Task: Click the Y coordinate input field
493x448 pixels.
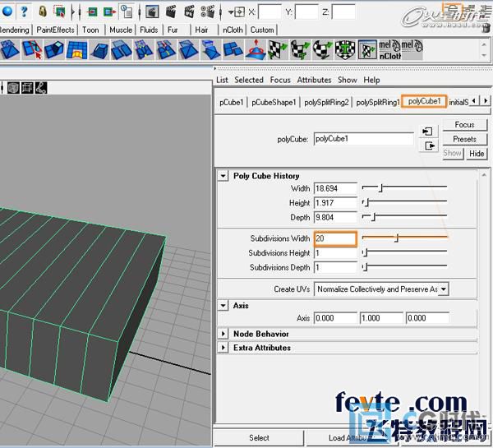Action: tap(306, 12)
